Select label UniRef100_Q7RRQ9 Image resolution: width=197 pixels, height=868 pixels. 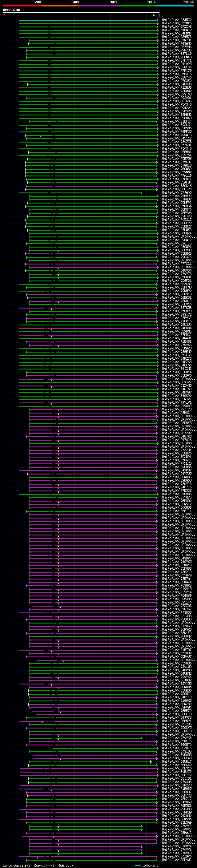176,812
